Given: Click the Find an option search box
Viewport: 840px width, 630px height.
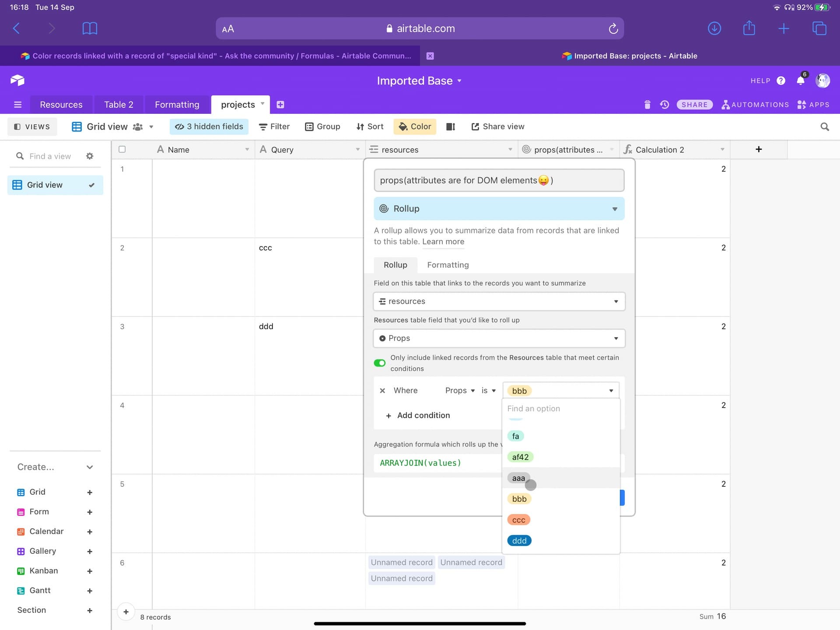Looking at the screenshot, I should point(561,408).
